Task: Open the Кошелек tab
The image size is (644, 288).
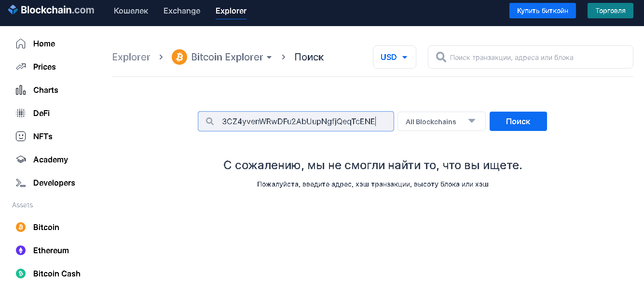Action: click(131, 11)
